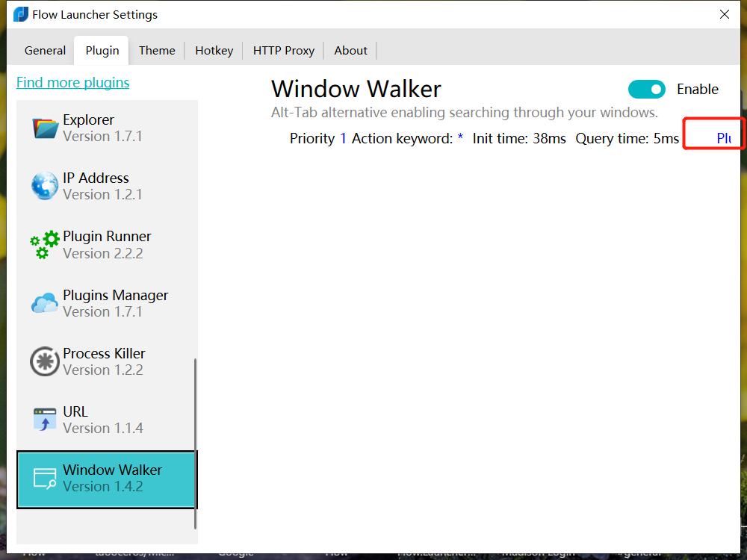Screen dimensions: 747x560
Task: Click the Query time: 5ms text
Action: click(627, 139)
